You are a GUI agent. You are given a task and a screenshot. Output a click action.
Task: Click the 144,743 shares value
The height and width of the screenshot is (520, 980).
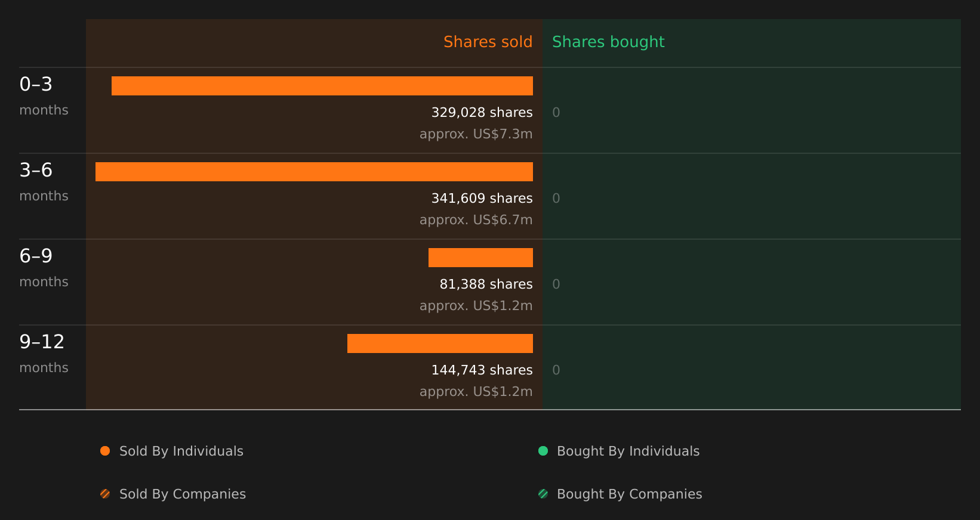(482, 370)
